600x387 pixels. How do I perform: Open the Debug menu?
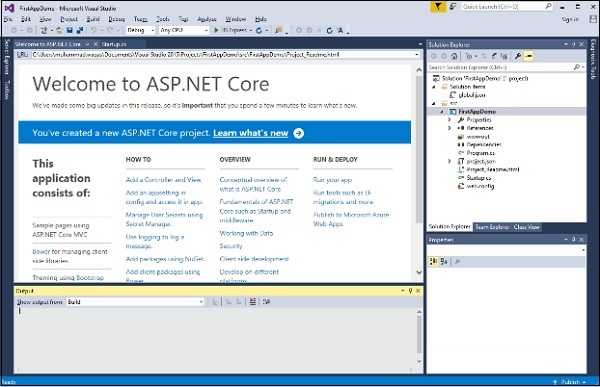point(116,19)
